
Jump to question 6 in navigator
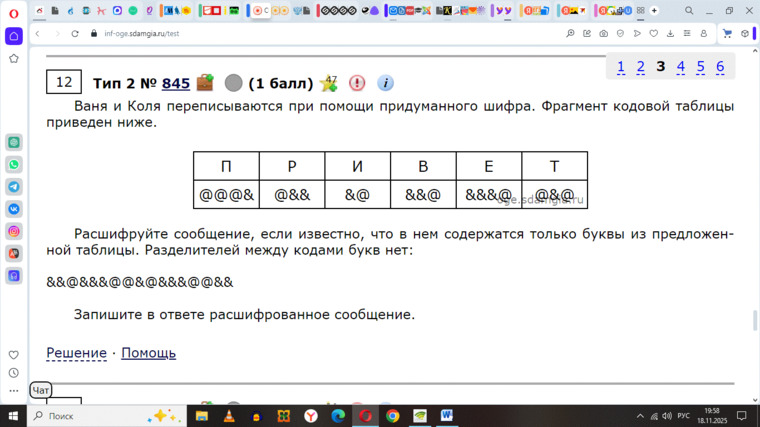pyautogui.click(x=720, y=67)
